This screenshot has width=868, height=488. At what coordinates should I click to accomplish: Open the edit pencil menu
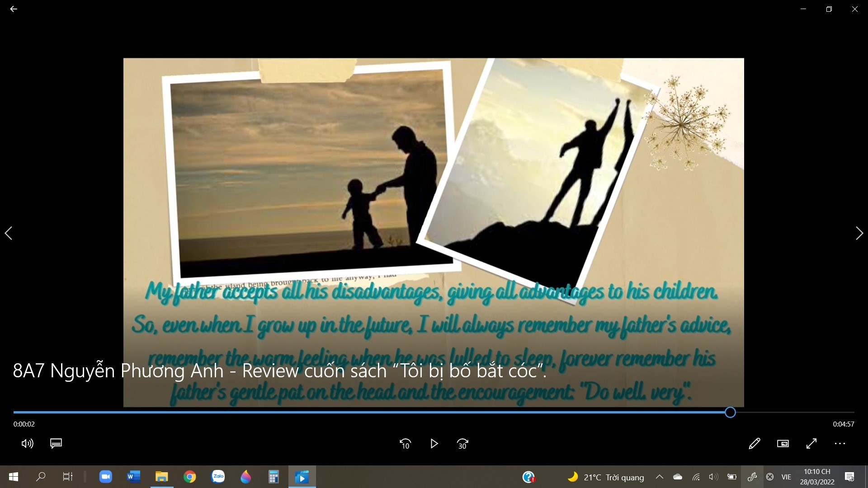coord(755,444)
